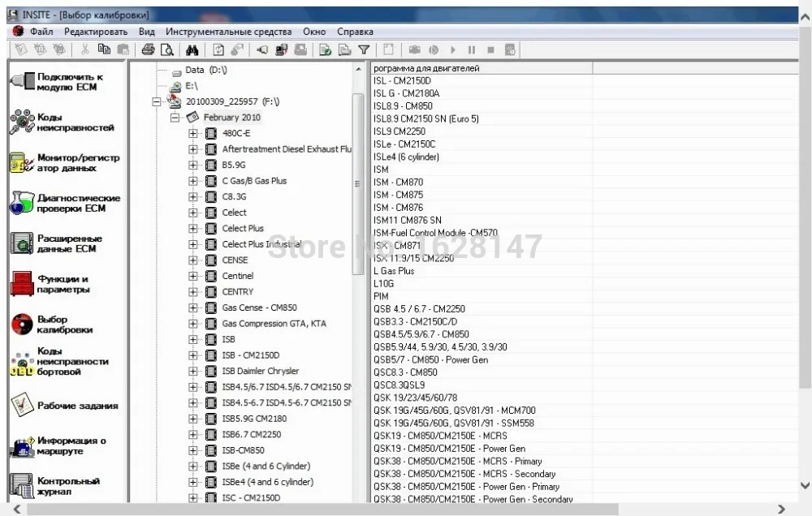
Task: Click the Copy toolbar icon
Action: point(104,49)
